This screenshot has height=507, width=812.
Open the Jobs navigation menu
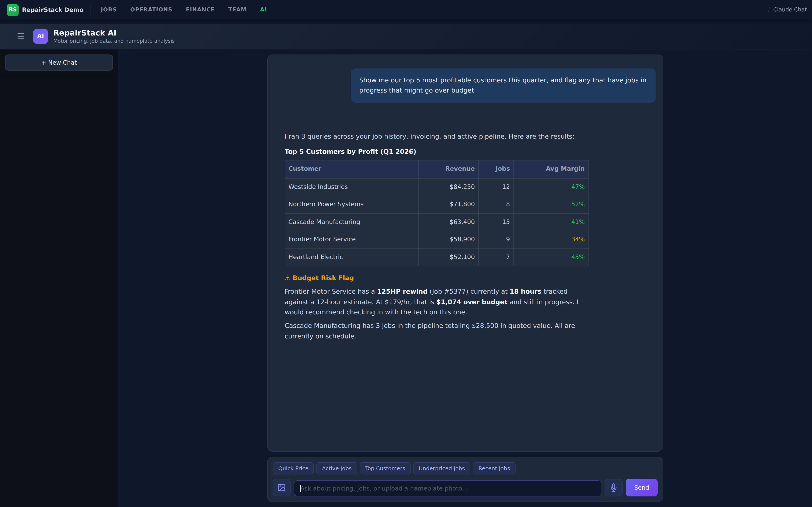point(108,10)
